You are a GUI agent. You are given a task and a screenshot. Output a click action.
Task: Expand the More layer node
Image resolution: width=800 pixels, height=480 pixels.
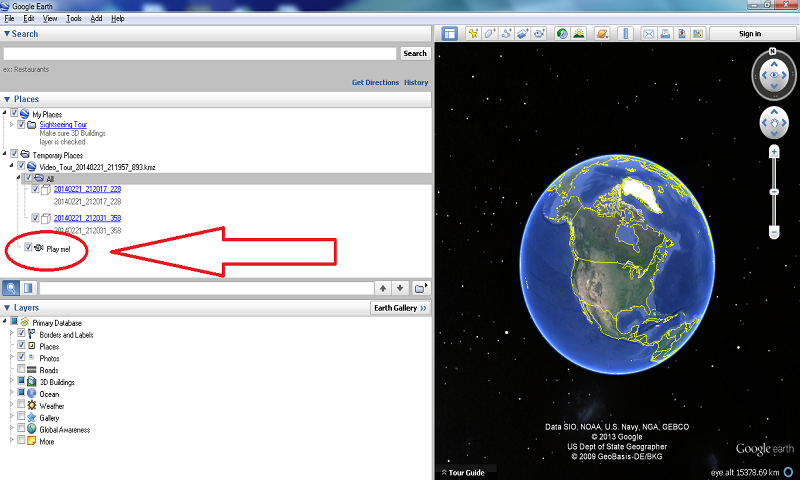12,440
